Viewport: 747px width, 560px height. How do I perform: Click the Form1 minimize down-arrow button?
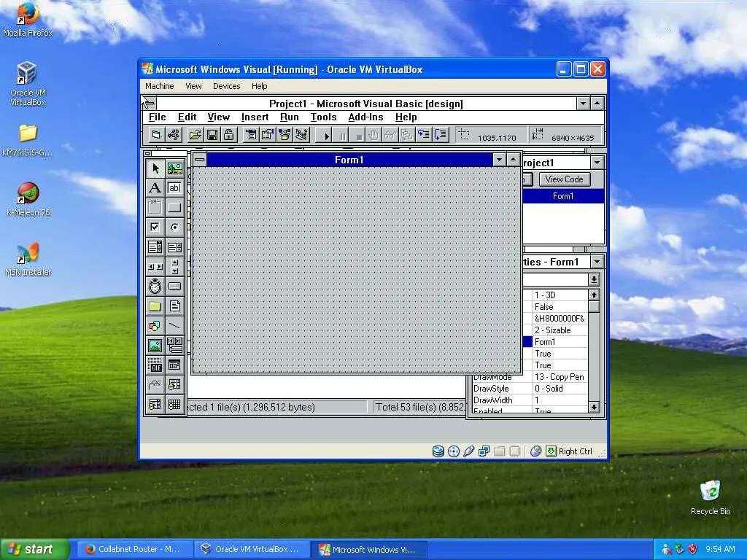(x=499, y=160)
